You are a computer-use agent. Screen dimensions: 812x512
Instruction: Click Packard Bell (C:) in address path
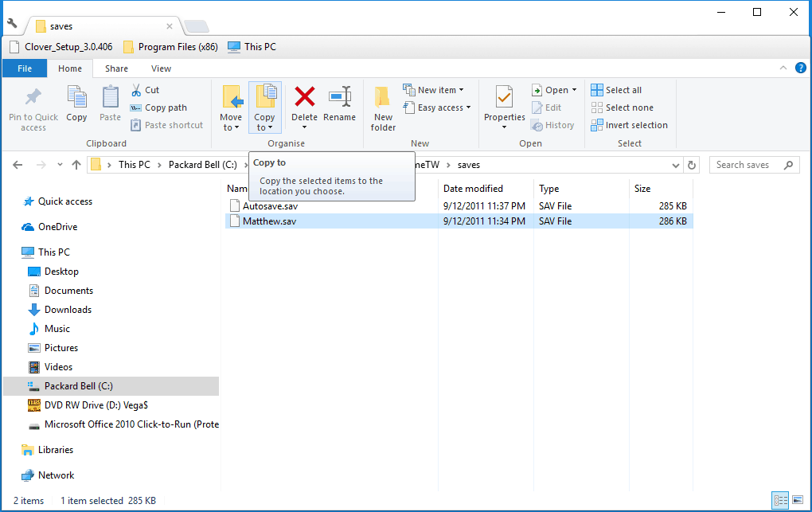pyautogui.click(x=202, y=165)
